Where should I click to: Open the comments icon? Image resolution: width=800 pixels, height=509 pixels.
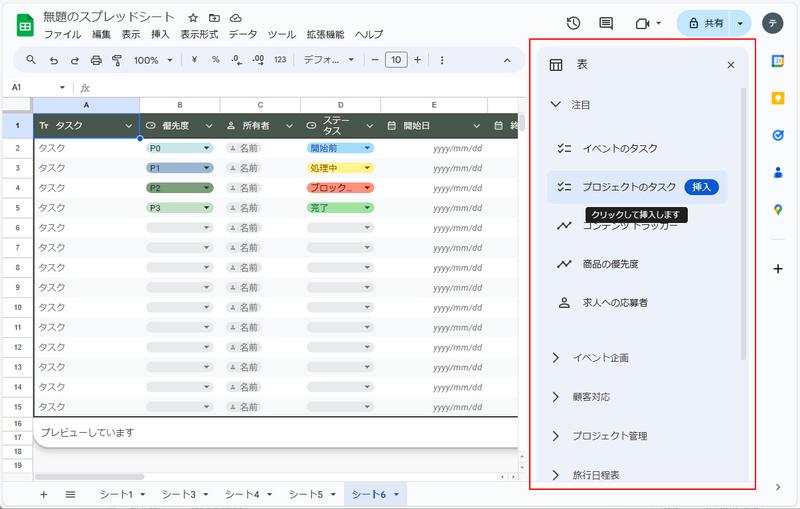[x=606, y=23]
